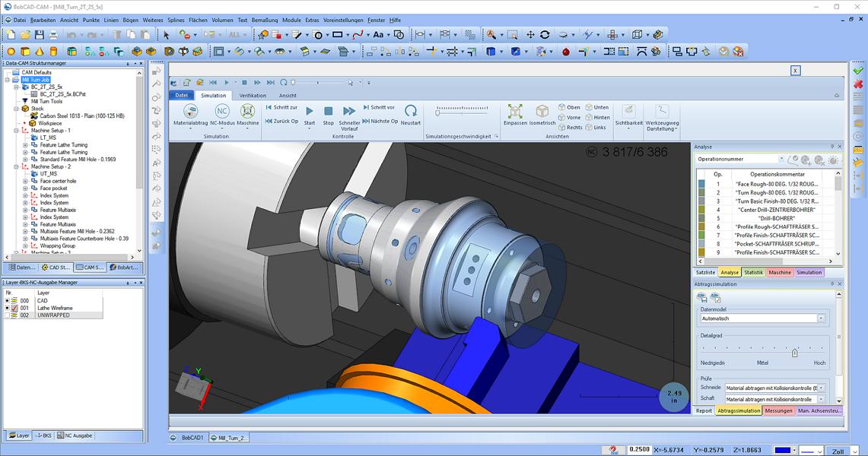Click Nächste Op button

click(x=380, y=121)
